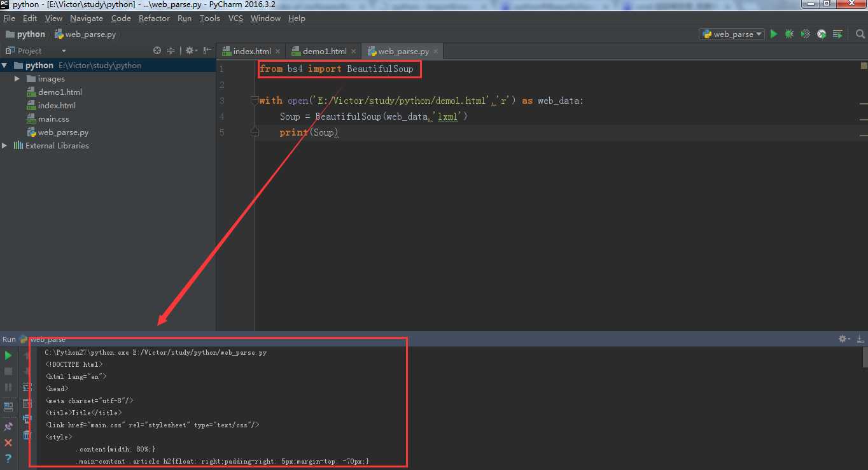Select demo1.html in project tree
Viewport: 868px width, 470px height.
pyautogui.click(x=60, y=92)
